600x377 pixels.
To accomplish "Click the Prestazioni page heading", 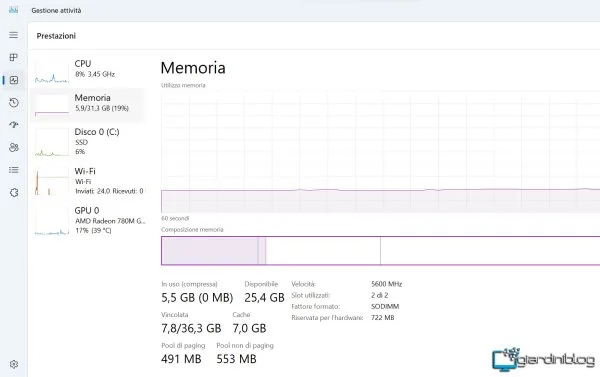I will pyautogui.click(x=56, y=36).
